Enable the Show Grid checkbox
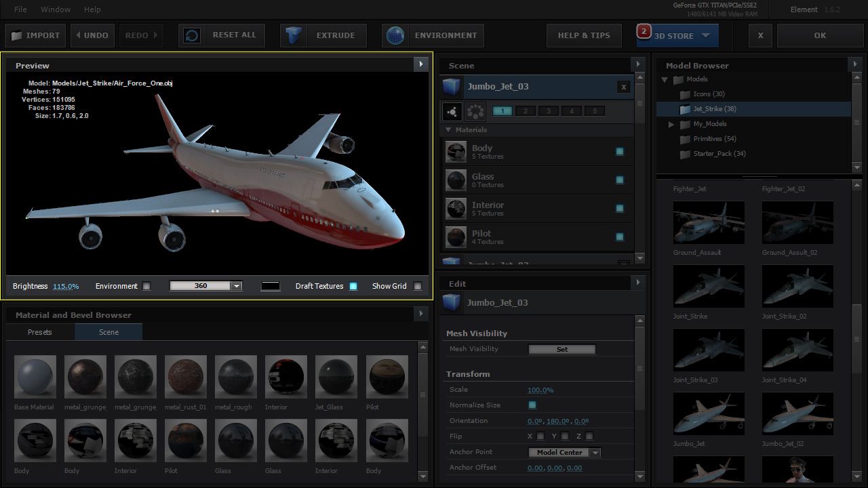The width and height of the screenshot is (868, 488). click(418, 286)
